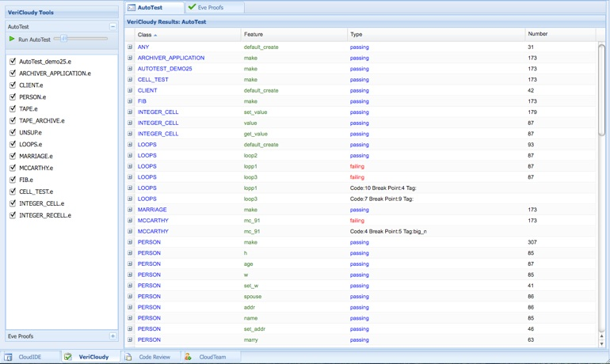Expand the MCCARTHY failing mc_91 row
Image resolution: width=610 pixels, height=364 pixels.
tap(130, 220)
